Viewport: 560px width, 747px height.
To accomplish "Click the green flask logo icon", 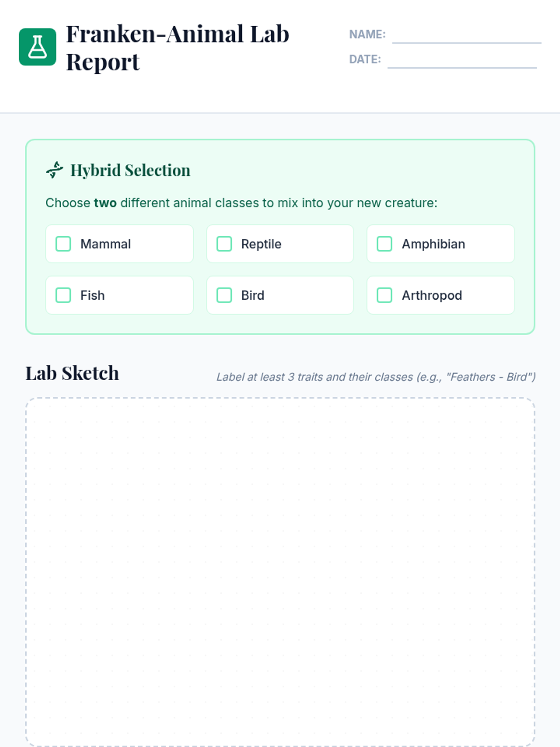I will tap(37, 47).
